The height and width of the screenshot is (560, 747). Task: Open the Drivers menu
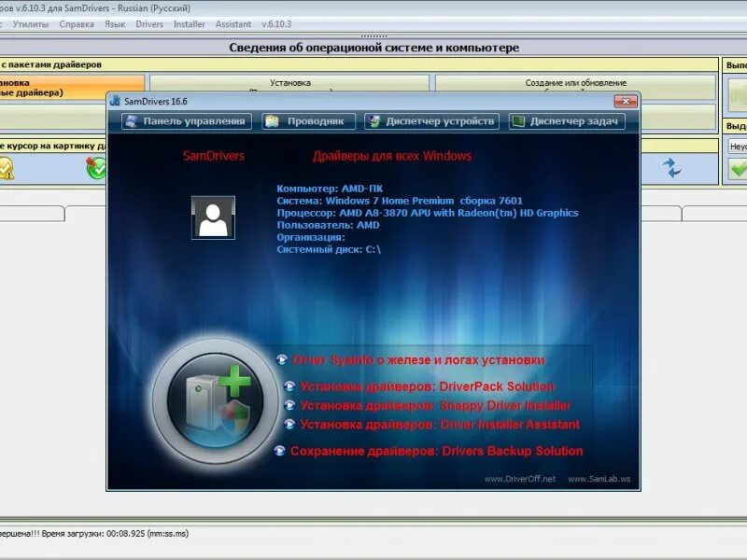[x=148, y=24]
